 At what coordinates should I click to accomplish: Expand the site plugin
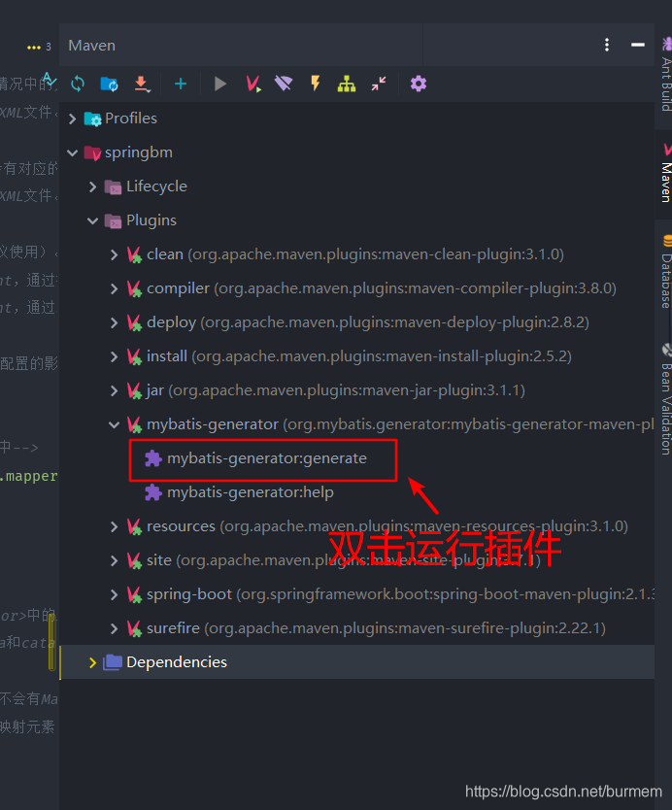coord(115,560)
